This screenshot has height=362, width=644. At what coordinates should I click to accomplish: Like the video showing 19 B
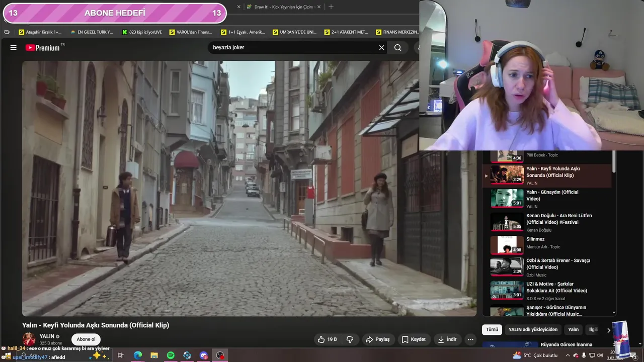327,339
